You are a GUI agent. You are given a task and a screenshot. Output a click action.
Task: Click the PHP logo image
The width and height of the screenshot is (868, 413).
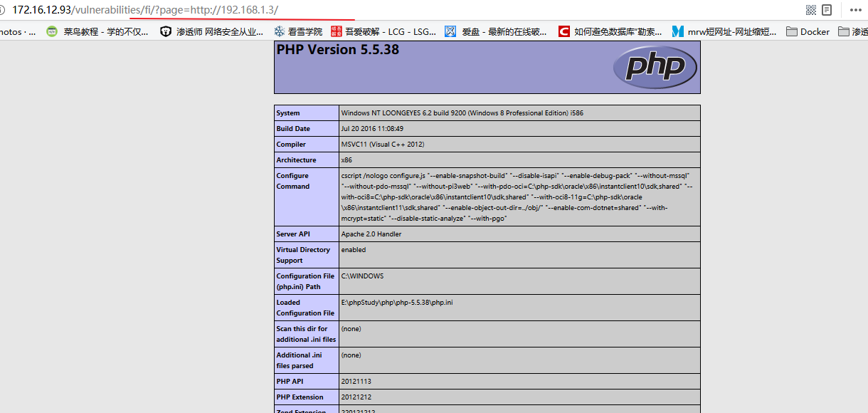click(655, 67)
